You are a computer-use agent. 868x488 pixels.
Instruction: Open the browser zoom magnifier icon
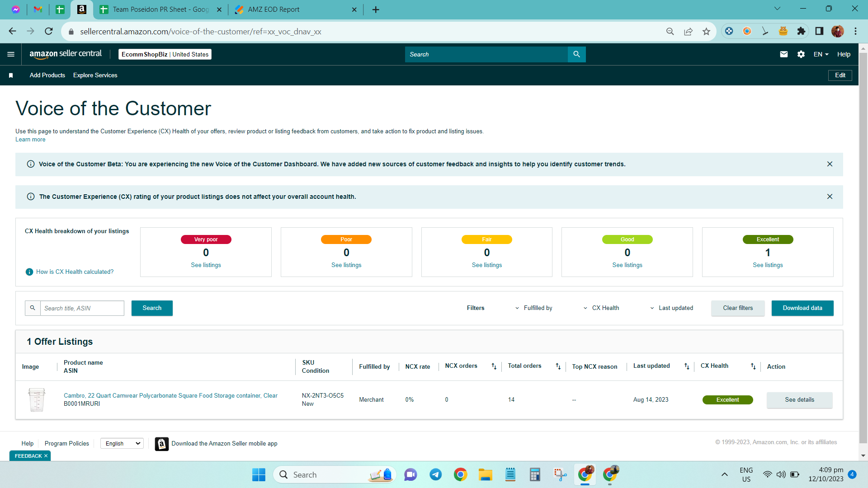(x=670, y=31)
